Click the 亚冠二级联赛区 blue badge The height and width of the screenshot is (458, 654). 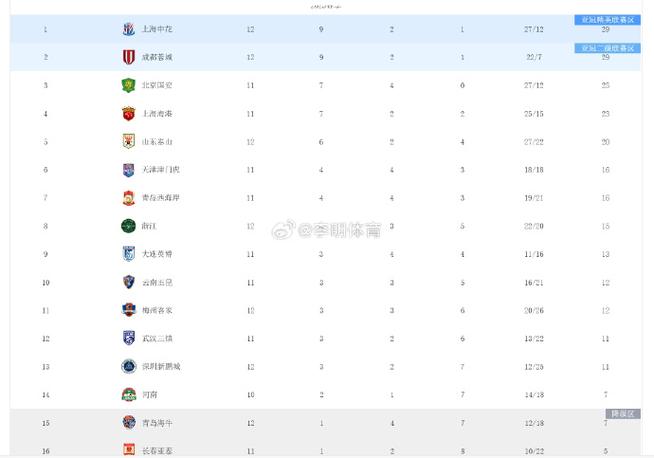pos(608,48)
